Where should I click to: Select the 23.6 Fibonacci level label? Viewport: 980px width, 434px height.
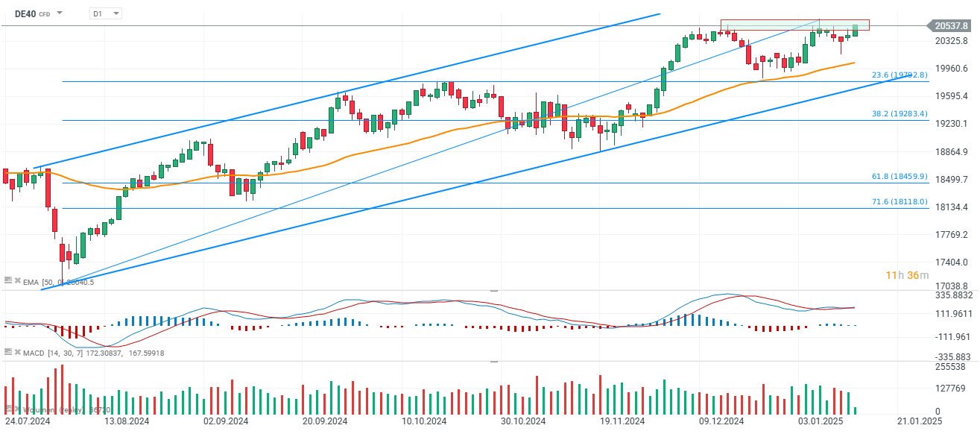tap(899, 75)
